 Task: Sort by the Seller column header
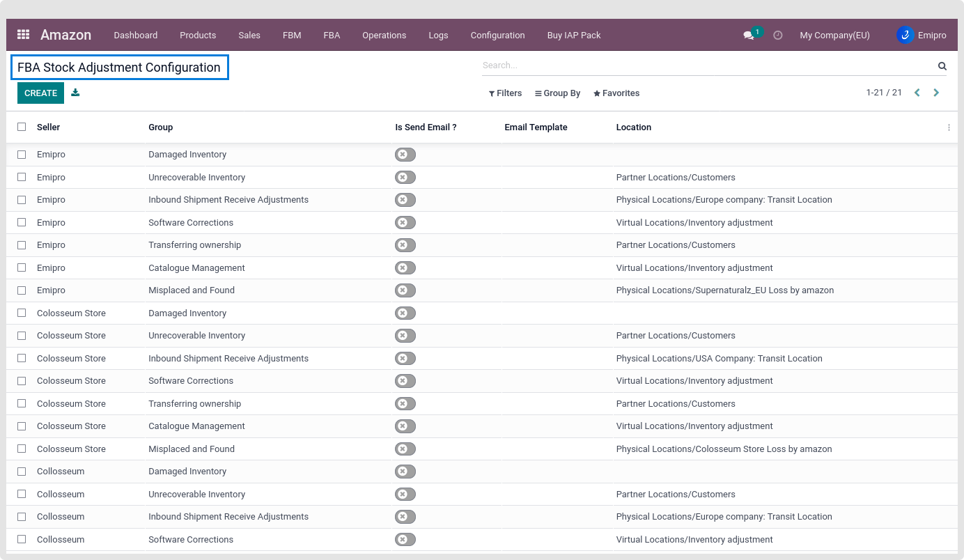[x=49, y=127]
